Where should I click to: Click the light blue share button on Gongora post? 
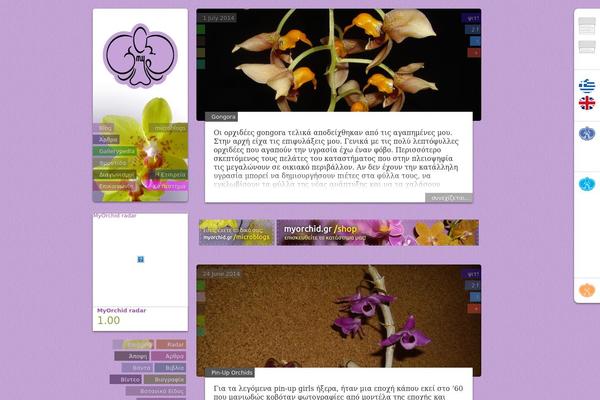(475, 41)
